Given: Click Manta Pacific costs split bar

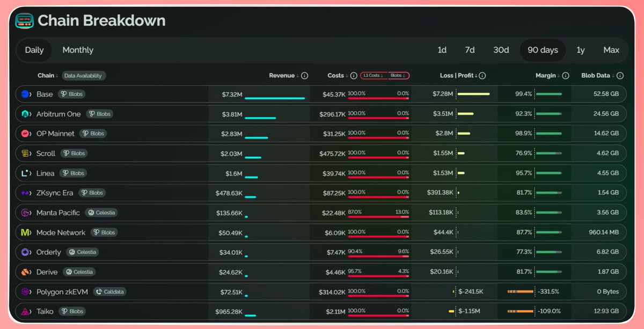Looking at the screenshot, I should (378, 217).
